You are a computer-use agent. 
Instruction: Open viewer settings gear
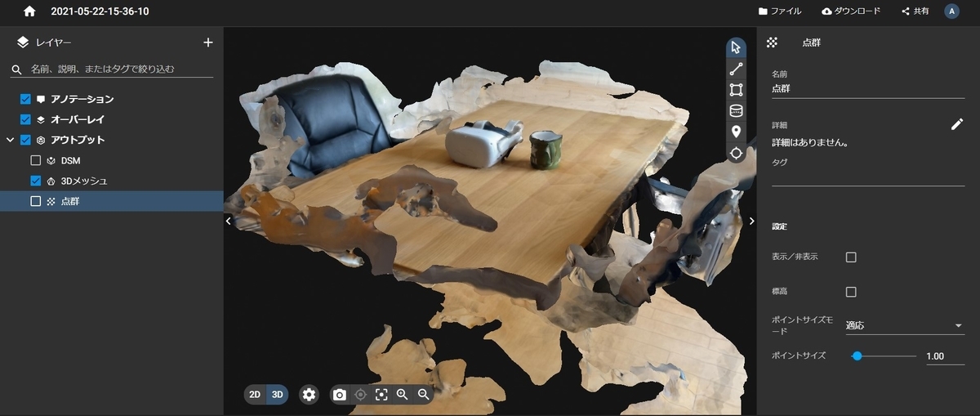309,395
